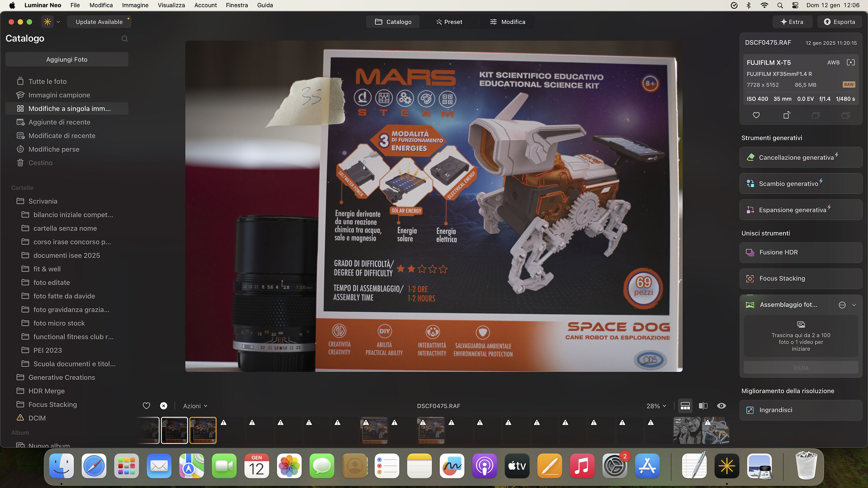Click the rotate icon in info panel
This screenshot has height=488, width=868.
point(787,115)
